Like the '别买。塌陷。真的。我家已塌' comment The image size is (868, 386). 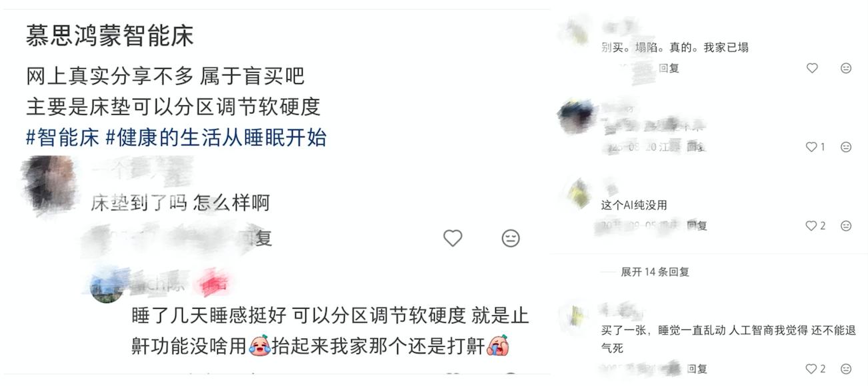point(812,68)
